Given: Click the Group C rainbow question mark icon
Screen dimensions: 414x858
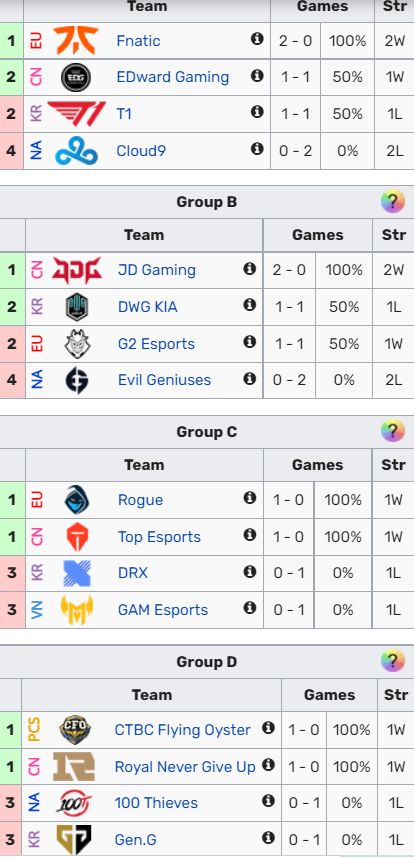Looking at the screenshot, I should tap(393, 432).
